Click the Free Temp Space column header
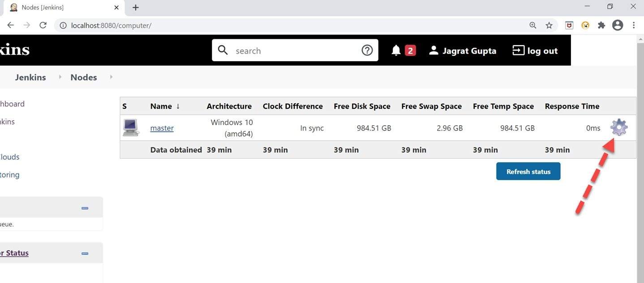 [x=503, y=106]
